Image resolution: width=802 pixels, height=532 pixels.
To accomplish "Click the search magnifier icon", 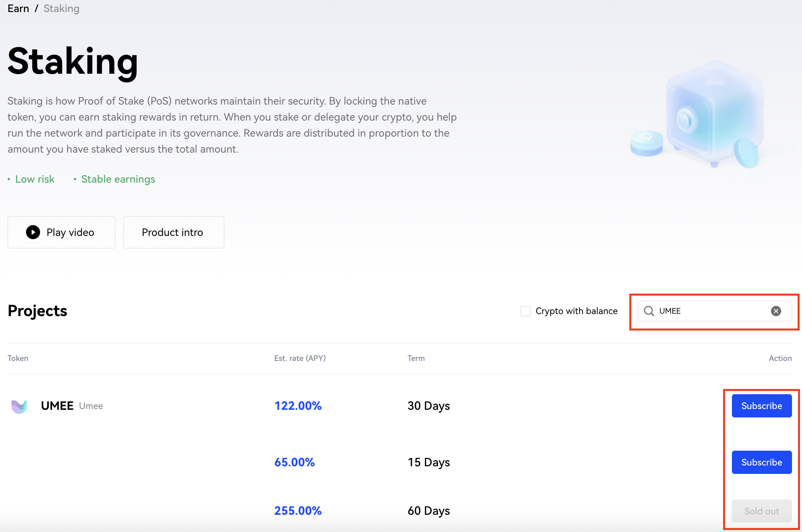I will [649, 311].
